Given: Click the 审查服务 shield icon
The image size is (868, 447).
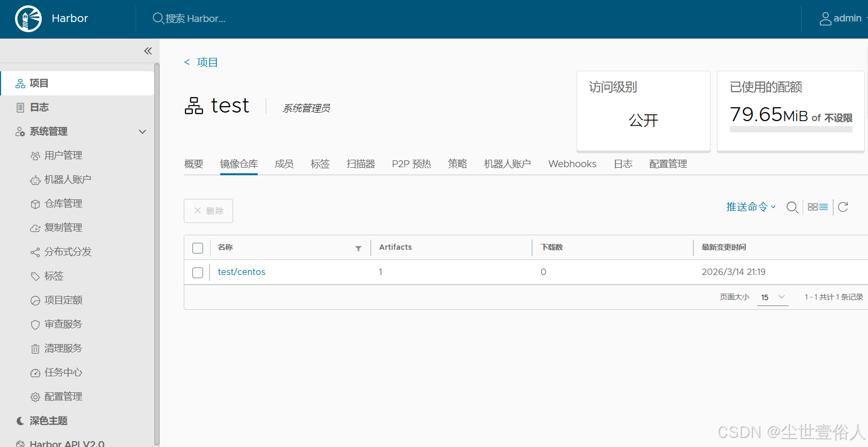Looking at the screenshot, I should click(x=35, y=325).
